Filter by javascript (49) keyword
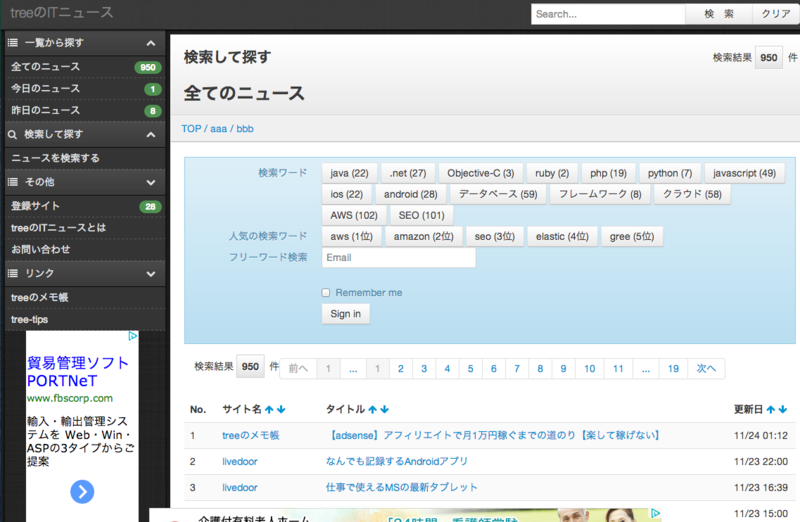This screenshot has height=522, width=800. 744,173
